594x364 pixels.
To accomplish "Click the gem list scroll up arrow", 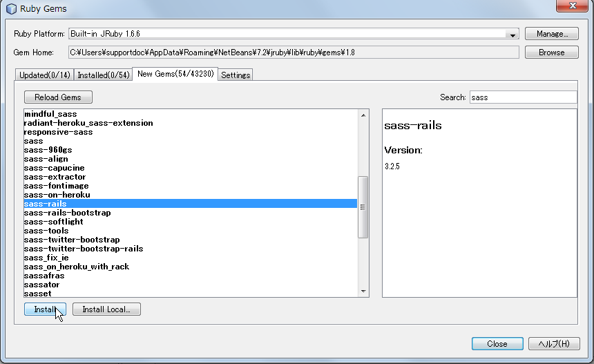I will tap(363, 115).
